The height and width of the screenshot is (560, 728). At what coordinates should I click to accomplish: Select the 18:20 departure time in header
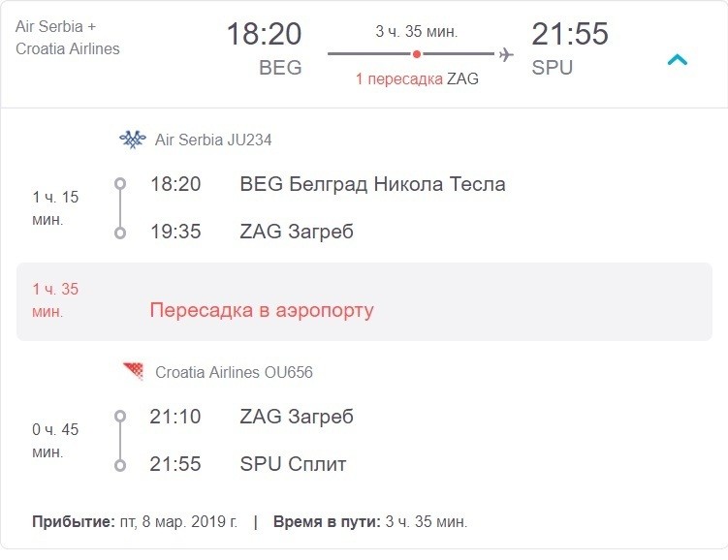[x=264, y=35]
